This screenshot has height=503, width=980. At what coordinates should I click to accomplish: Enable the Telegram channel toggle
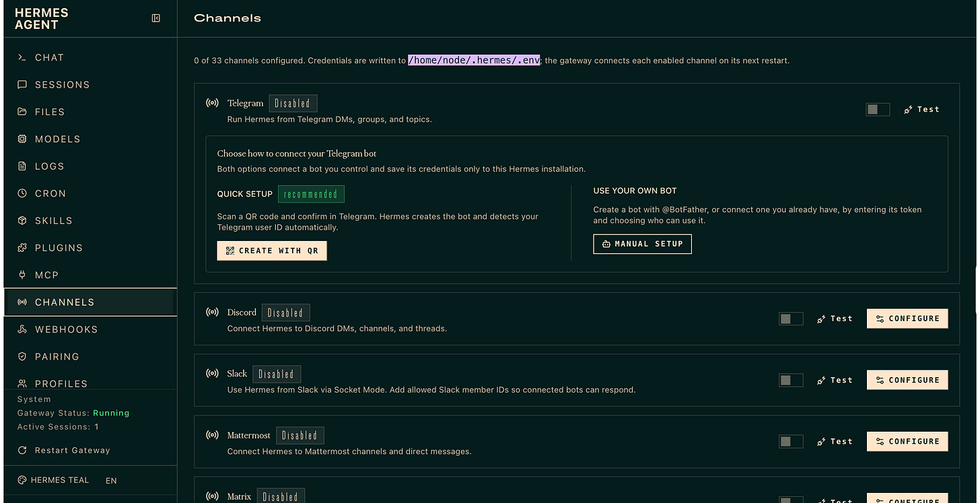pyautogui.click(x=878, y=109)
